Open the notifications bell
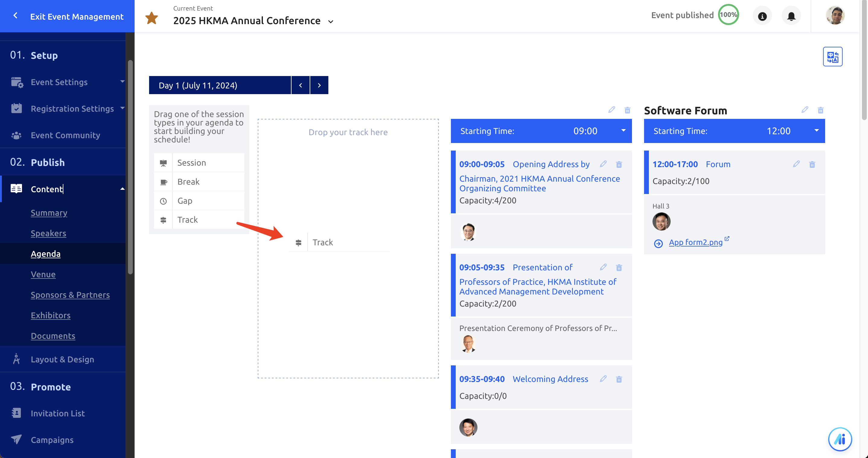Image resolution: width=868 pixels, height=458 pixels. tap(791, 16)
